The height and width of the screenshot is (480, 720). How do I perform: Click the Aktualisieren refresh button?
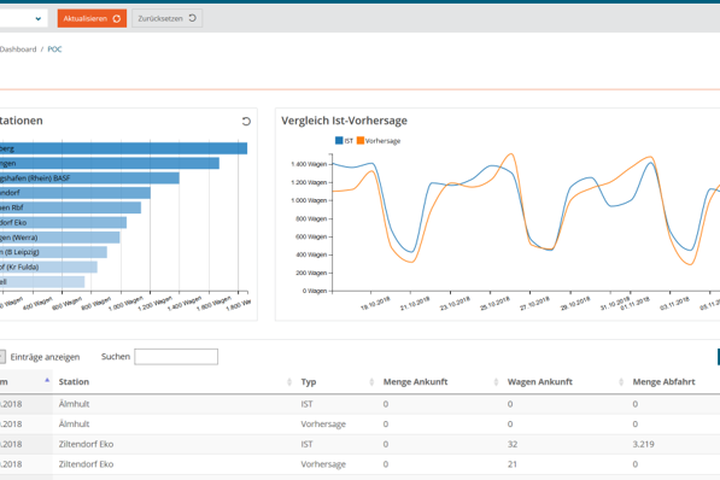(x=91, y=18)
